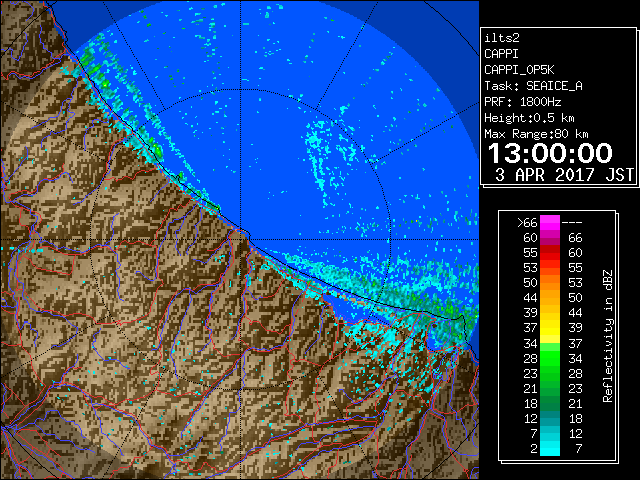Pick the orange swatch for 50–53 dBZ
This screenshot has width=640, height=480.
(550, 283)
